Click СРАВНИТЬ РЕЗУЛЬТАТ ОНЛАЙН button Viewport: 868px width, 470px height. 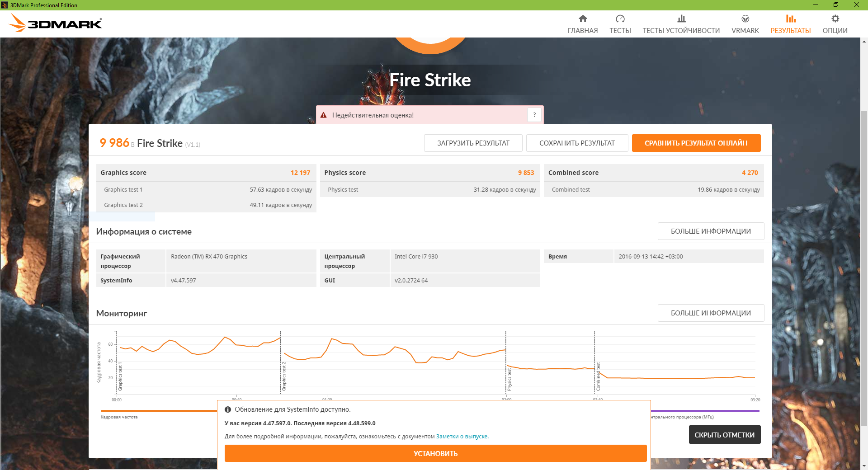[696, 143]
